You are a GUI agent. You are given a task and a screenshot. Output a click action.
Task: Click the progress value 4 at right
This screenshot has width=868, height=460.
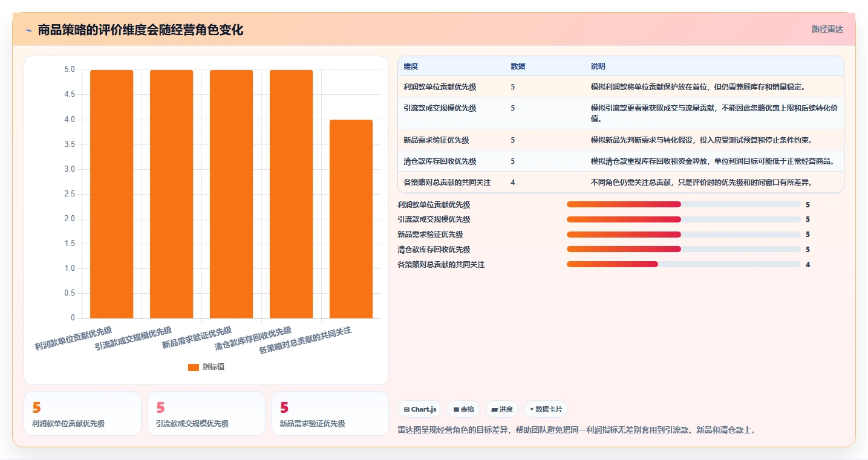click(x=808, y=264)
